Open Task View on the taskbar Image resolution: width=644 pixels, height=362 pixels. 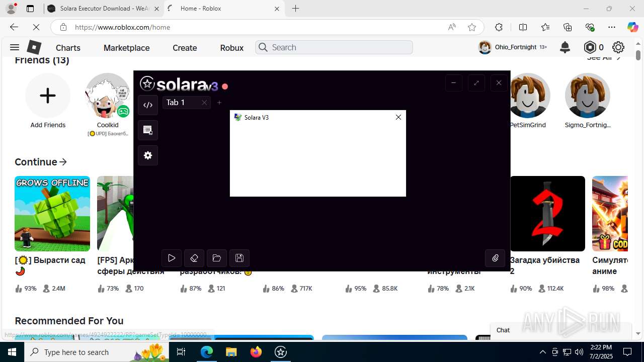pos(181,352)
